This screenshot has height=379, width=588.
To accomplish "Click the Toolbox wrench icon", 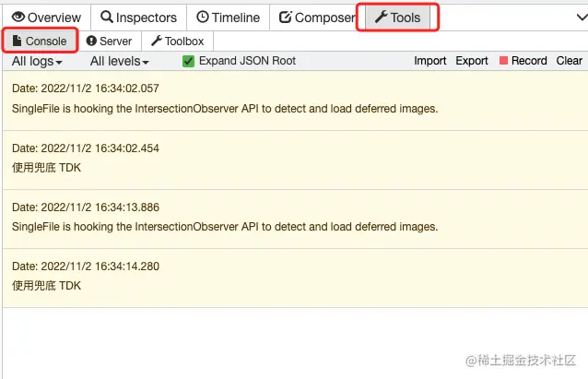I will pyautogui.click(x=157, y=41).
